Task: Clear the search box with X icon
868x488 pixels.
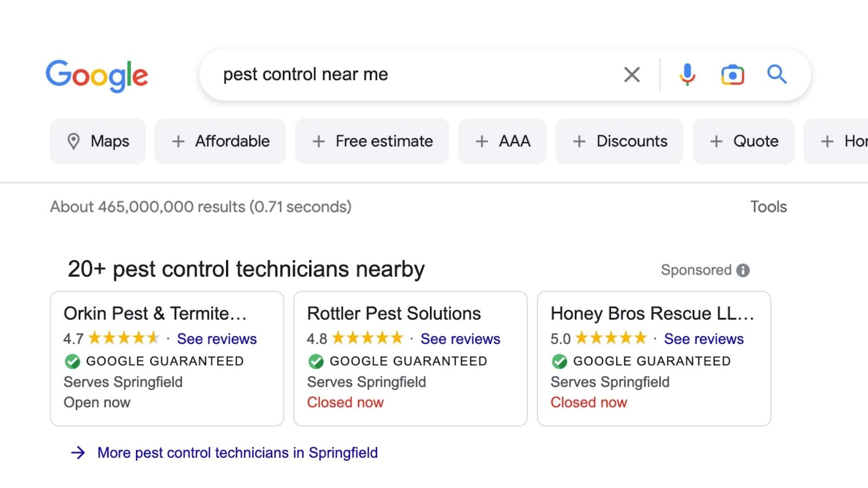Action: click(x=631, y=74)
